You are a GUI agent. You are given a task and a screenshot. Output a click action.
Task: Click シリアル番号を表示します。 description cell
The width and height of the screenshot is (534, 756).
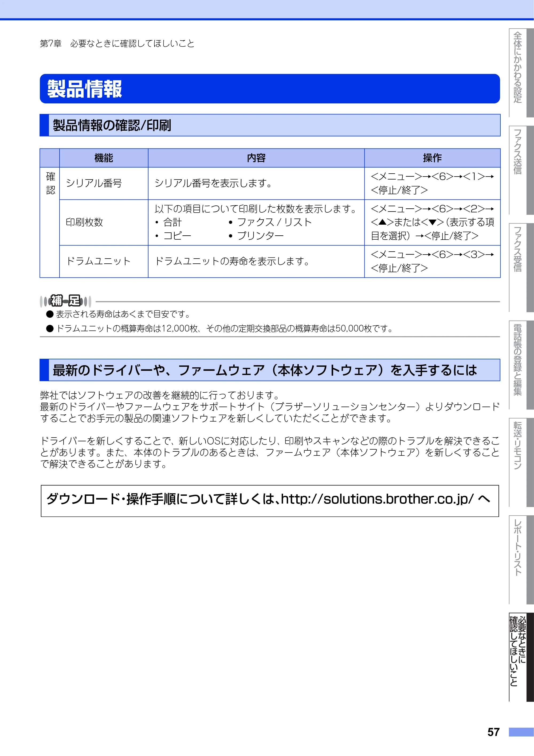pos(256,184)
